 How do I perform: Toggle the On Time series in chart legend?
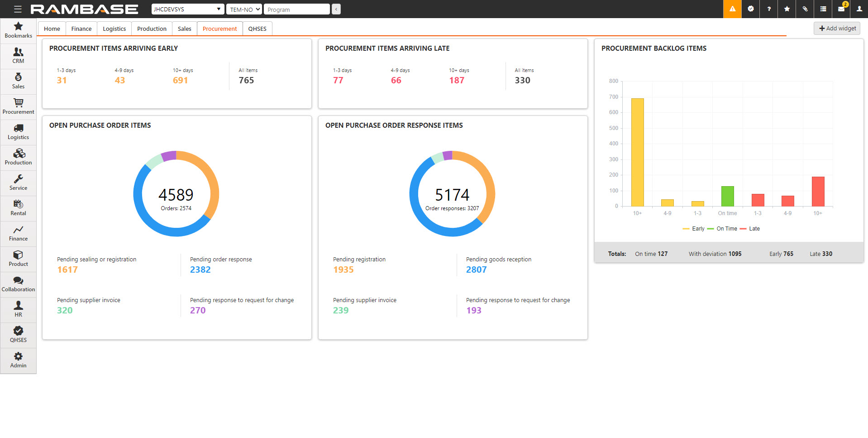point(722,229)
